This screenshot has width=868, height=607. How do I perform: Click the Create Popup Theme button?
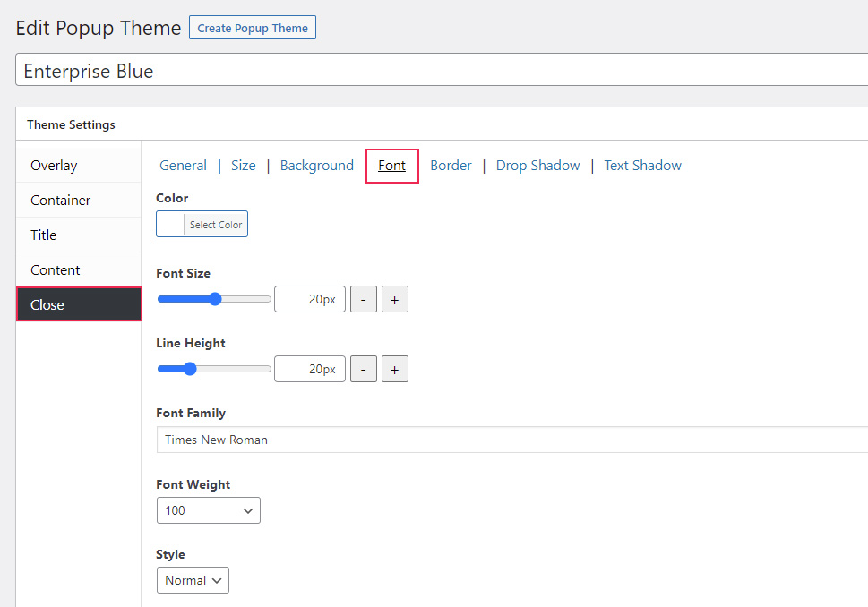coord(252,28)
